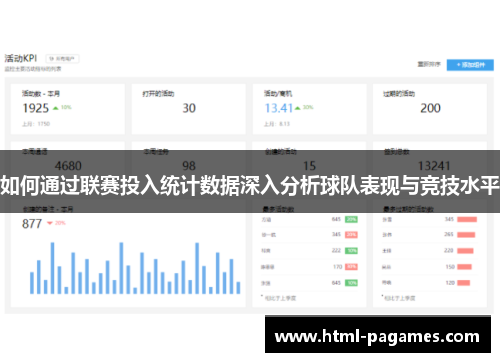Viewport: 500px width, 362px height.
Task: Click the red 20% badge beside 345
Action: click(351, 235)
